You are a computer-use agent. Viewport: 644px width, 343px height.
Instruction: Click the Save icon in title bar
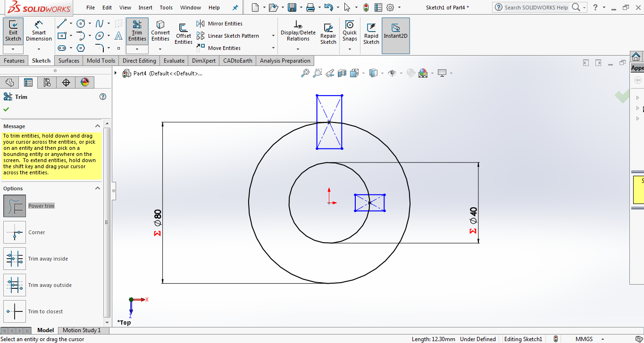click(x=292, y=8)
